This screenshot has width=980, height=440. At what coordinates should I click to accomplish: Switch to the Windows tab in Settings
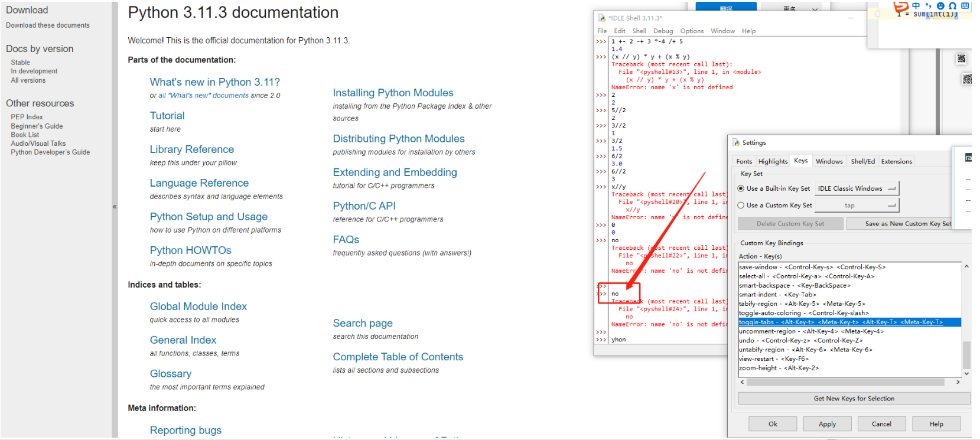(829, 161)
